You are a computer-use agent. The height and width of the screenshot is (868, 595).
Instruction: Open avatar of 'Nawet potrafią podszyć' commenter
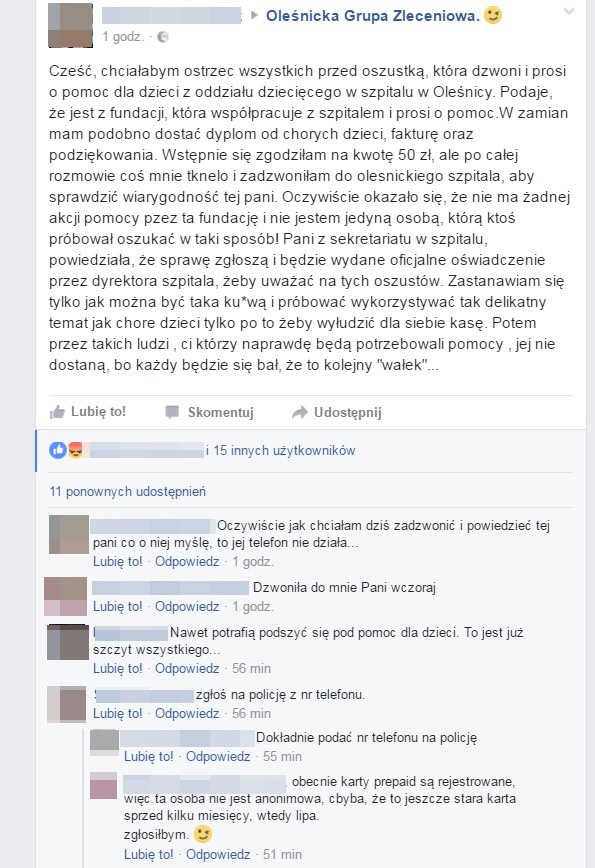pos(68,642)
